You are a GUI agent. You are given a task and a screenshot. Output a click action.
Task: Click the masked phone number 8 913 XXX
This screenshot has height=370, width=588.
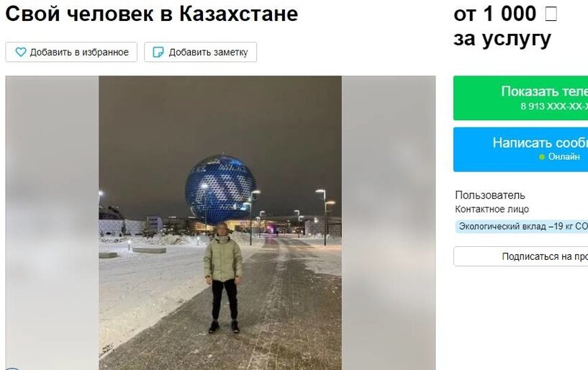[554, 107]
